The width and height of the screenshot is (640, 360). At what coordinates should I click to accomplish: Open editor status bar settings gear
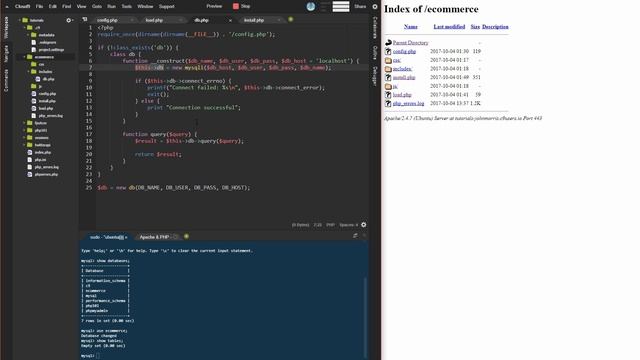pos(364,224)
